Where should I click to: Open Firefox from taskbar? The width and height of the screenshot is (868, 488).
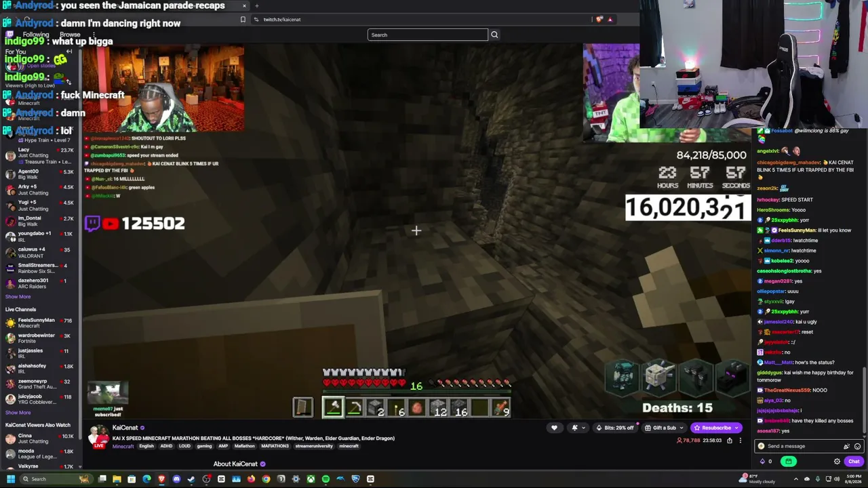(x=251, y=479)
